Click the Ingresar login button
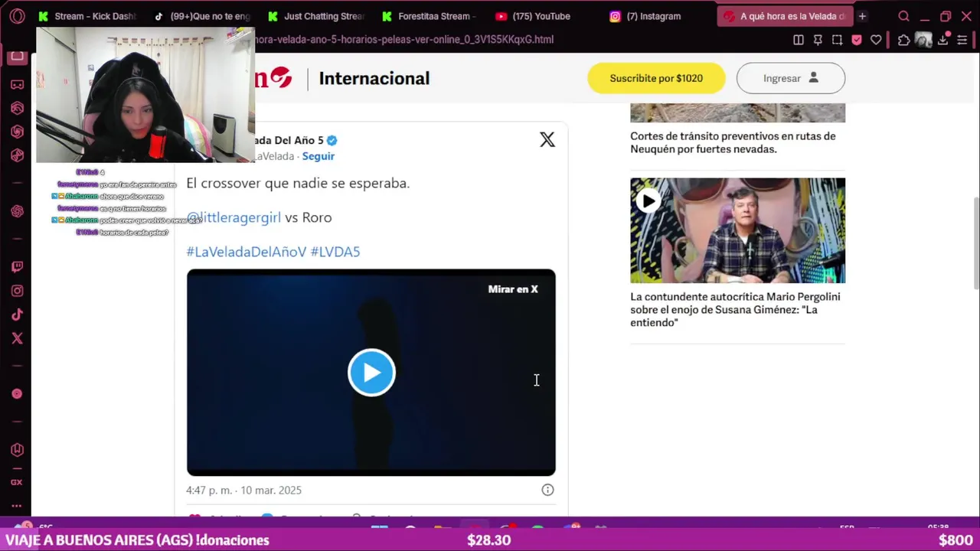This screenshot has width=980, height=551. pos(791,78)
